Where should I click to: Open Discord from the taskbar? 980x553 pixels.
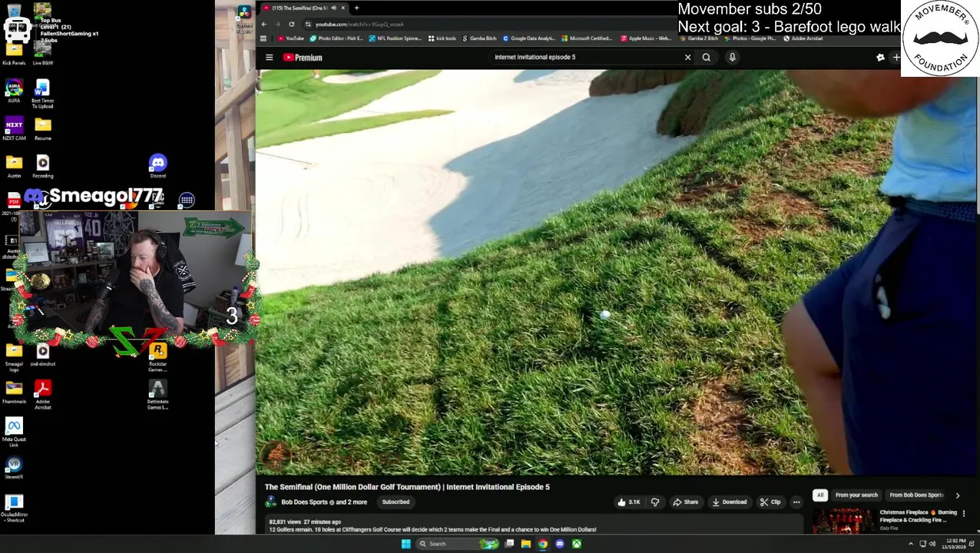pos(560,544)
